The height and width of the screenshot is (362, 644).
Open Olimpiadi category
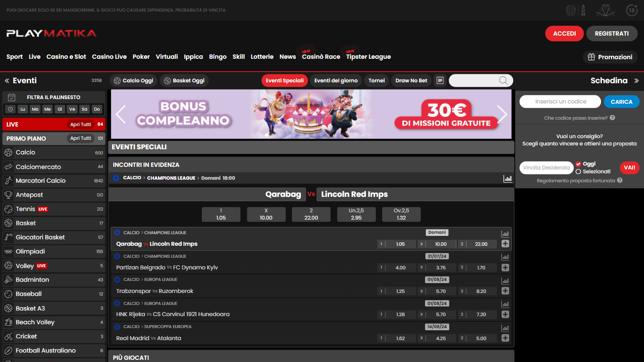point(54,251)
